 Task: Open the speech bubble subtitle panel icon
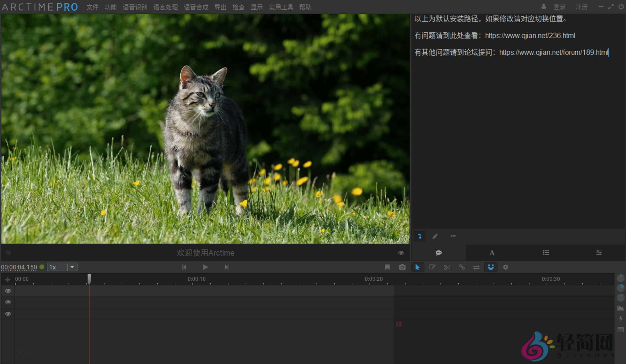pyautogui.click(x=439, y=253)
